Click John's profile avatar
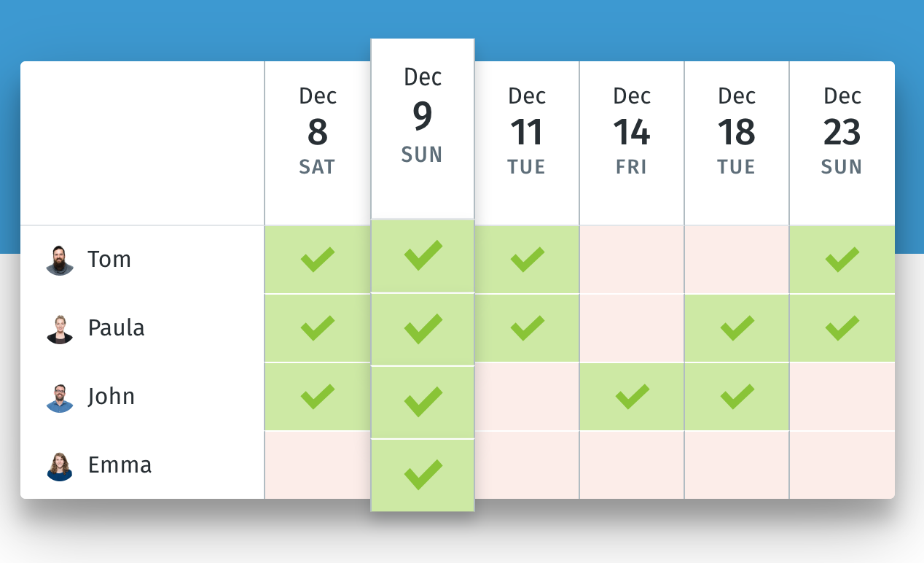Viewport: 924px width, 563px height. (60, 396)
